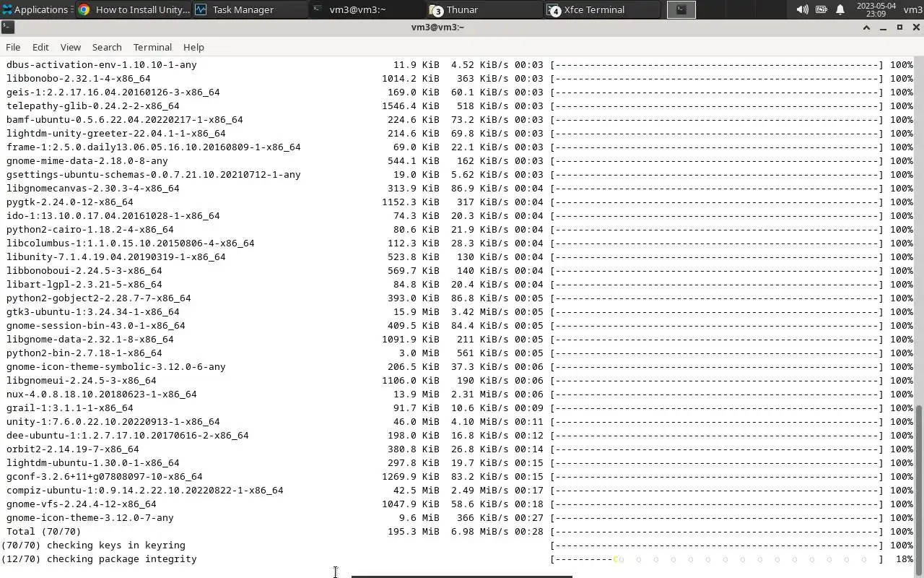
Task: Open the File menu
Action: pyautogui.click(x=13, y=47)
